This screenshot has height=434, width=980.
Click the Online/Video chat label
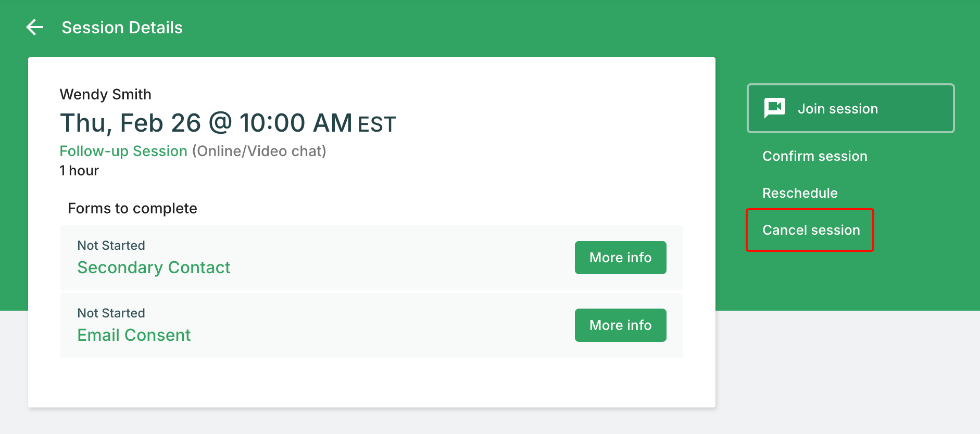click(259, 151)
